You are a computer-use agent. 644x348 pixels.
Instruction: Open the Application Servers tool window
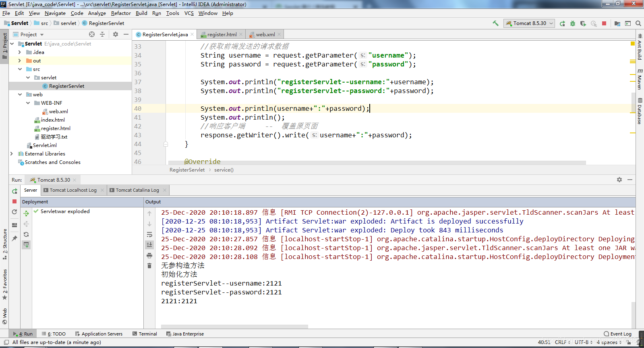[x=99, y=334]
